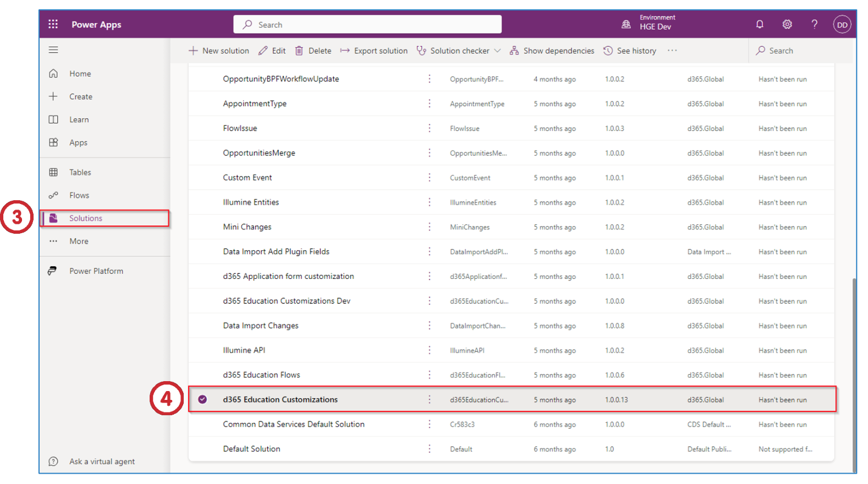The width and height of the screenshot is (868, 484).
Task: Open the settings gear icon
Action: click(787, 24)
